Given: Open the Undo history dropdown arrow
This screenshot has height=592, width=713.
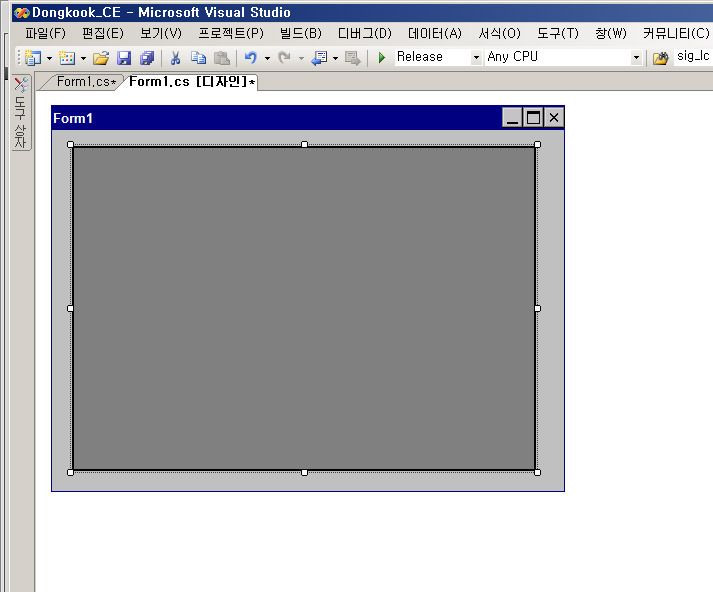Looking at the screenshot, I should point(267,58).
